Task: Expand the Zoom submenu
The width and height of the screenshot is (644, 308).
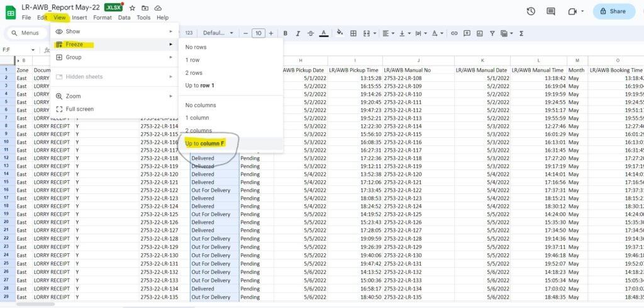Action: tap(114, 96)
